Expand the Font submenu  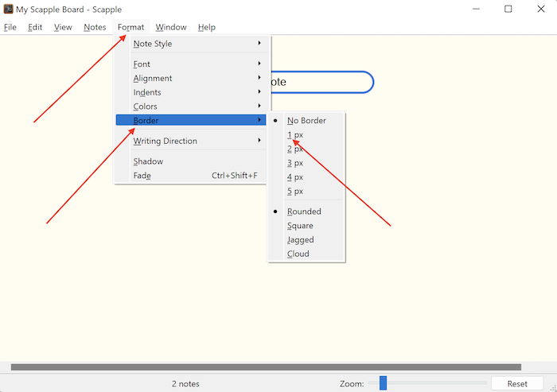click(191, 64)
